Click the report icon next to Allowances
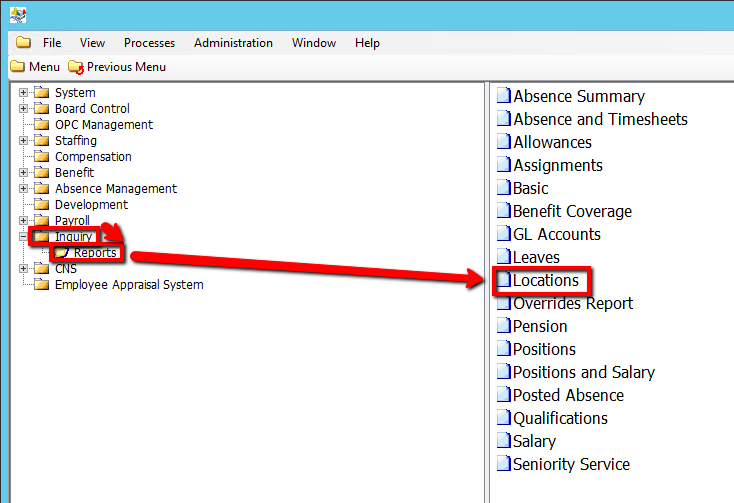Viewport: 734px width, 503px height. 504,143
